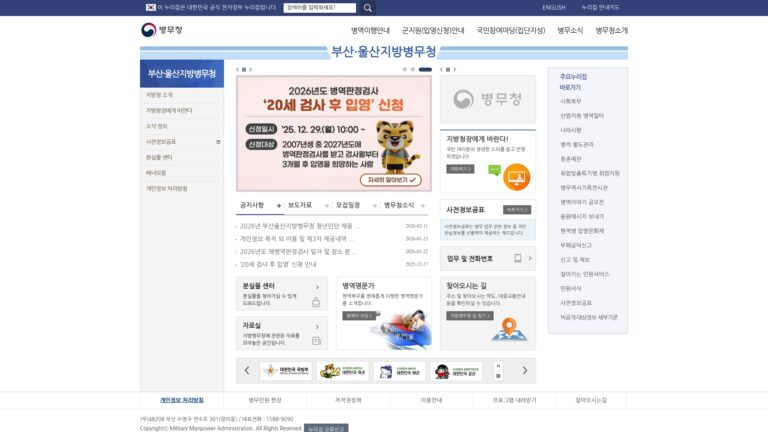Image resolution: width=768 pixels, height=432 pixels.
Task: Open 대한민국 공군 logo in carousel
Action: click(456, 371)
